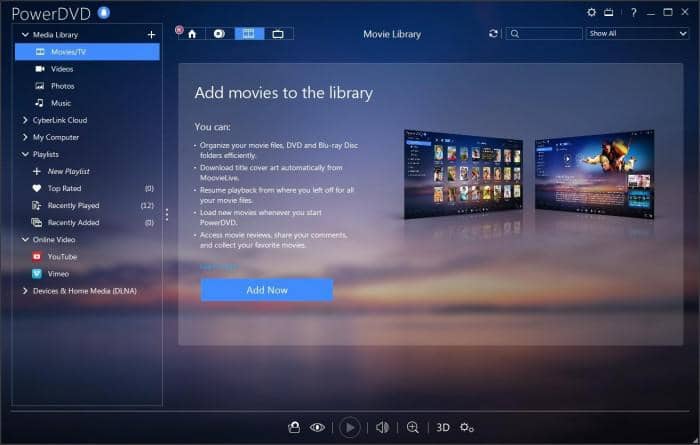Viewport: 700px width, 445px height.
Task: Select the Movie Library tab icon
Action: pyautogui.click(x=249, y=34)
